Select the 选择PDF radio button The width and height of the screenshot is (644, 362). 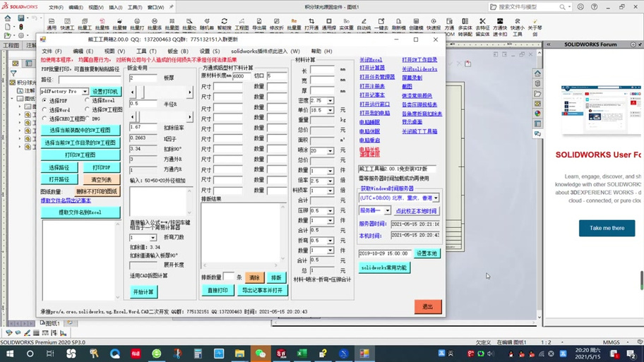44,100
